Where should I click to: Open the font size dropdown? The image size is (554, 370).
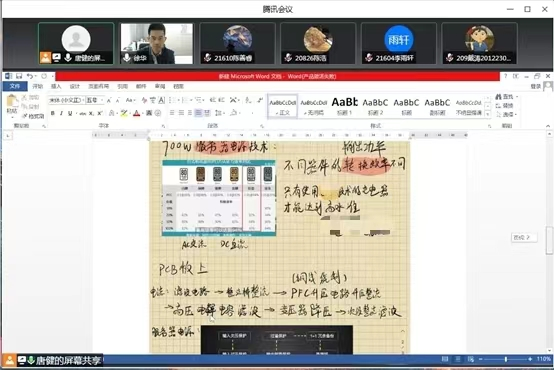tap(94, 100)
